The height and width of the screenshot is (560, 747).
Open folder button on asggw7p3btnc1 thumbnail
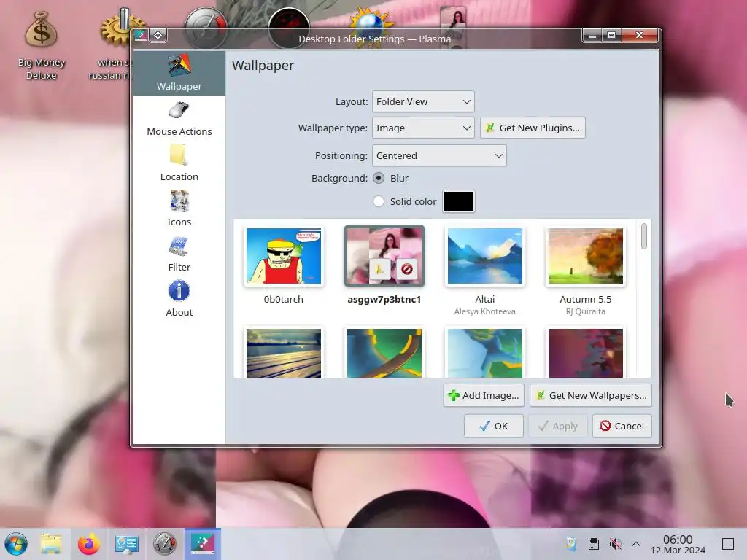click(379, 269)
